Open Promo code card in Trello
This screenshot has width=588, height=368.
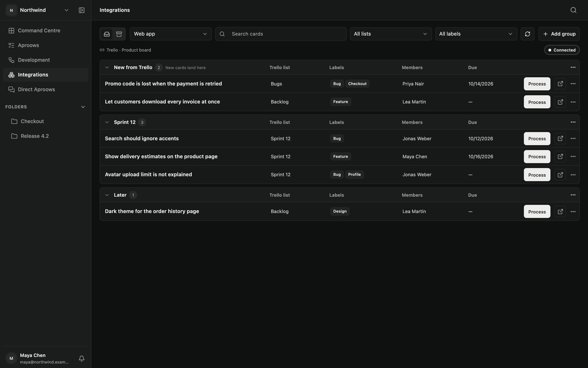click(x=560, y=84)
